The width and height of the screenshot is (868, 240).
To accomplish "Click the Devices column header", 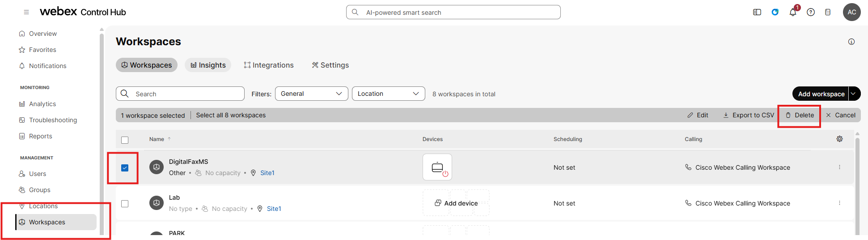I will 432,139.
